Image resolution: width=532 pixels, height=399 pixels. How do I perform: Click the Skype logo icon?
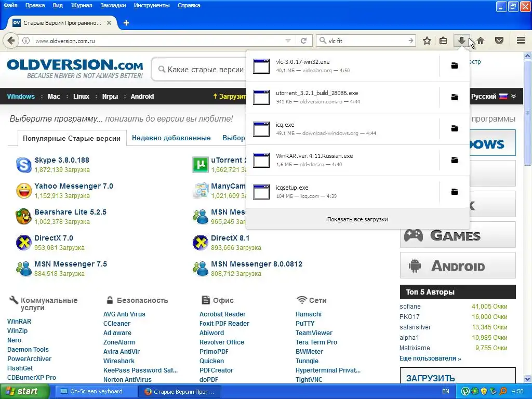[24, 165]
